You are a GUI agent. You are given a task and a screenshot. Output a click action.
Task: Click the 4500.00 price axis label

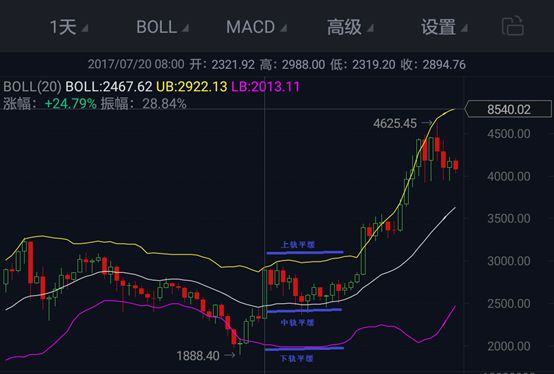coord(509,134)
